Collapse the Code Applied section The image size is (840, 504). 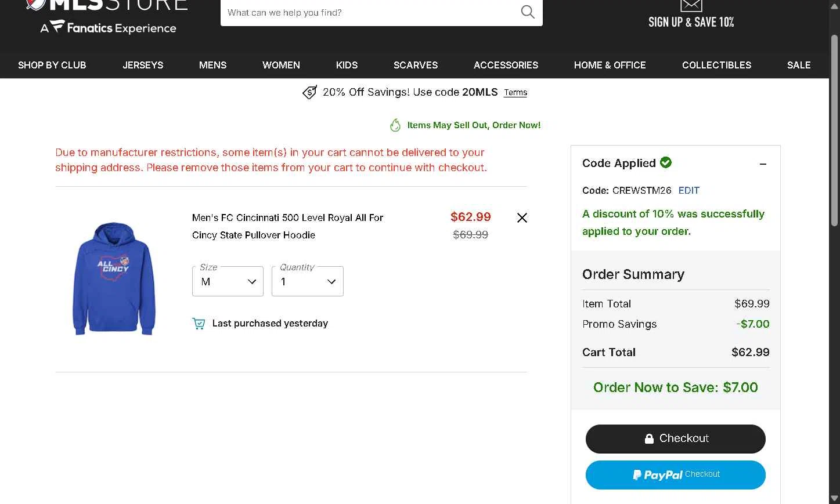click(x=763, y=164)
